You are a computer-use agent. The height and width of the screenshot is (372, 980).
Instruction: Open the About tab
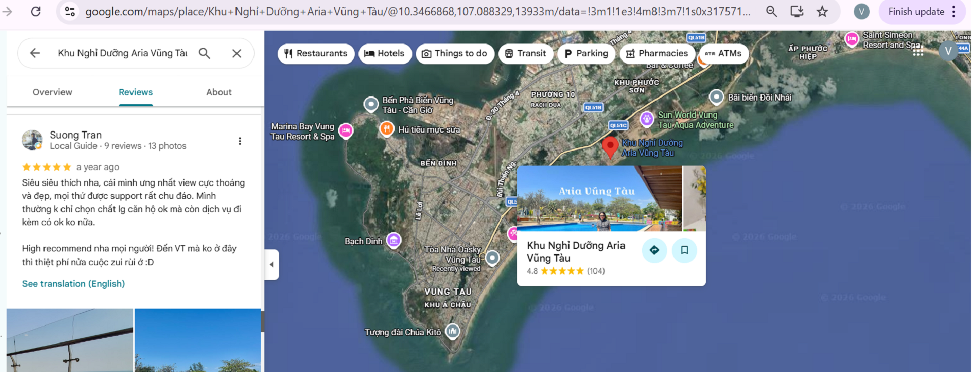point(219,92)
